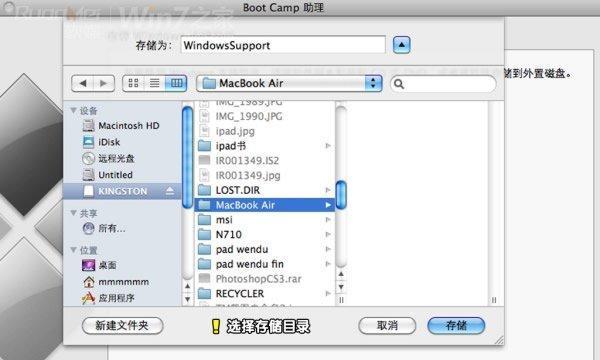This screenshot has width=600, height=360.
Task: Click the LOST.DIR folder icon
Action: (204, 190)
